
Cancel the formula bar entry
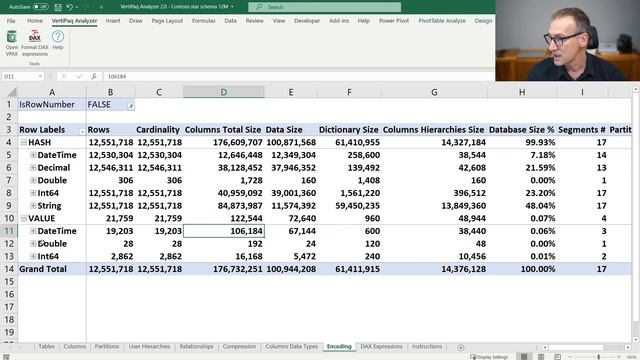coord(63,76)
